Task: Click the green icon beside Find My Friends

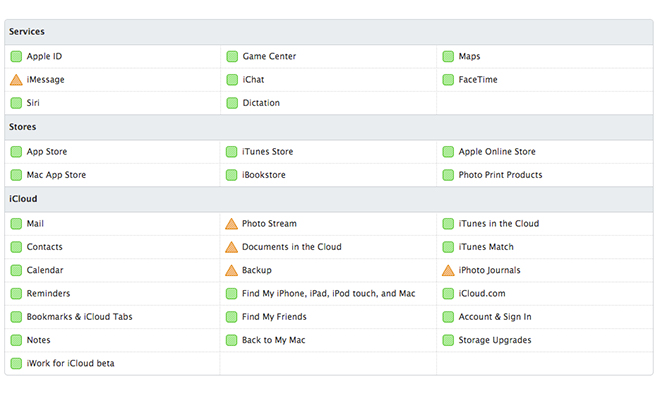Action: coord(232,317)
